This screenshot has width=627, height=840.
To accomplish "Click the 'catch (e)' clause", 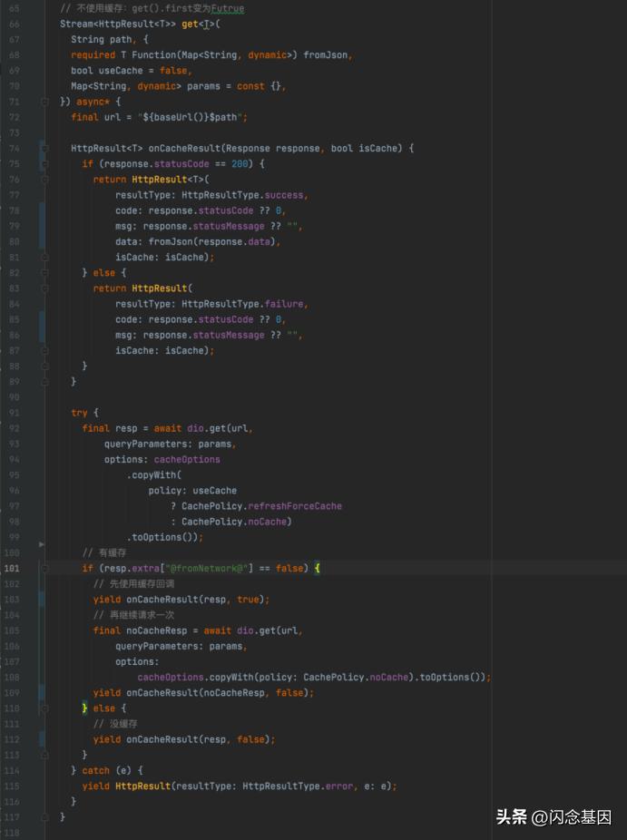I will 107,770.
